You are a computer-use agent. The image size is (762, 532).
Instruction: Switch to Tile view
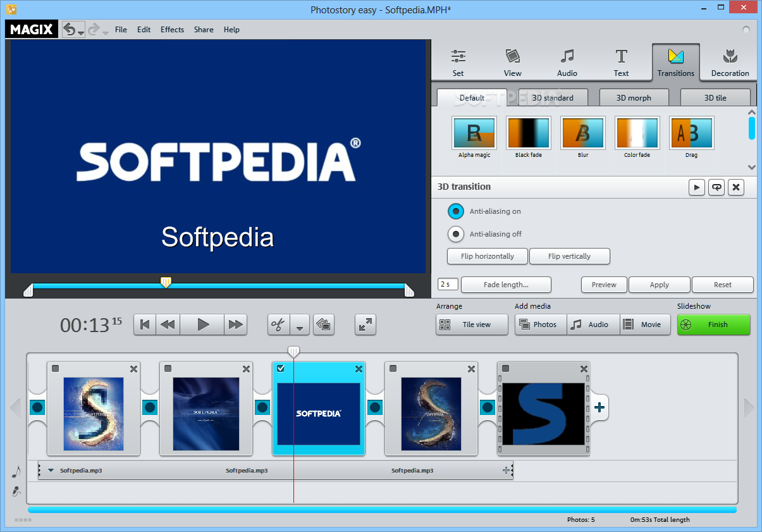tap(472, 325)
